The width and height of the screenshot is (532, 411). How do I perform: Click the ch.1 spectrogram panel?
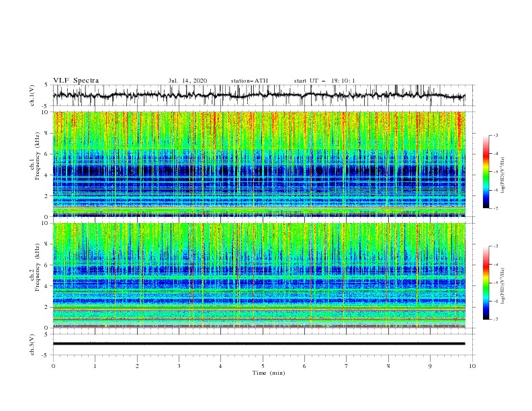pos(259,164)
